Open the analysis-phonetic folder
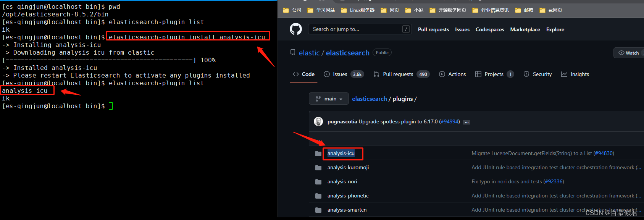 pyautogui.click(x=348, y=196)
